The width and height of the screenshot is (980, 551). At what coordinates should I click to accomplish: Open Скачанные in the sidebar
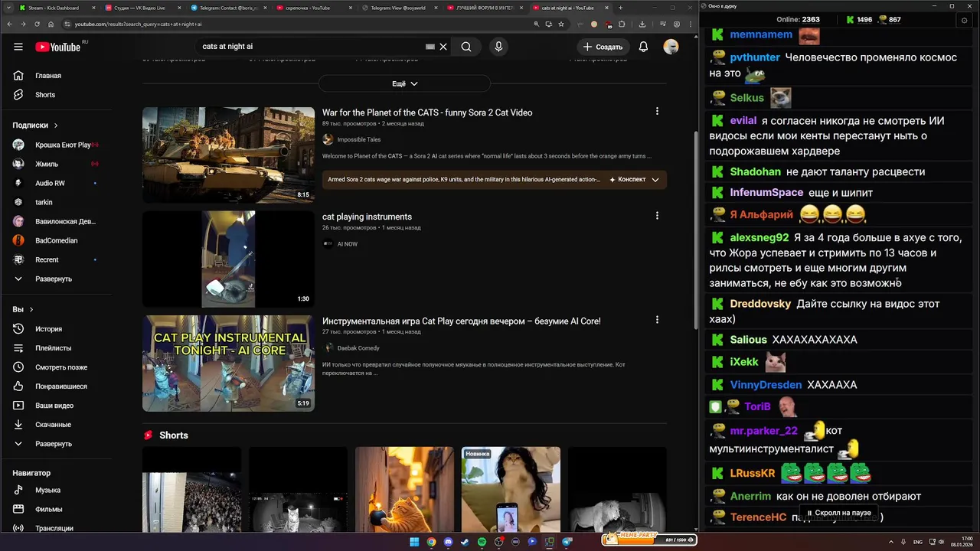point(56,425)
